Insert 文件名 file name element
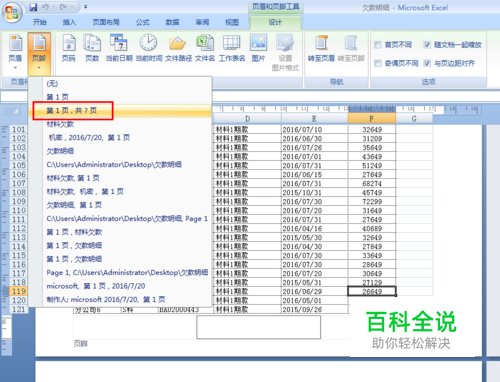This screenshot has width=500, height=382. tap(205, 48)
